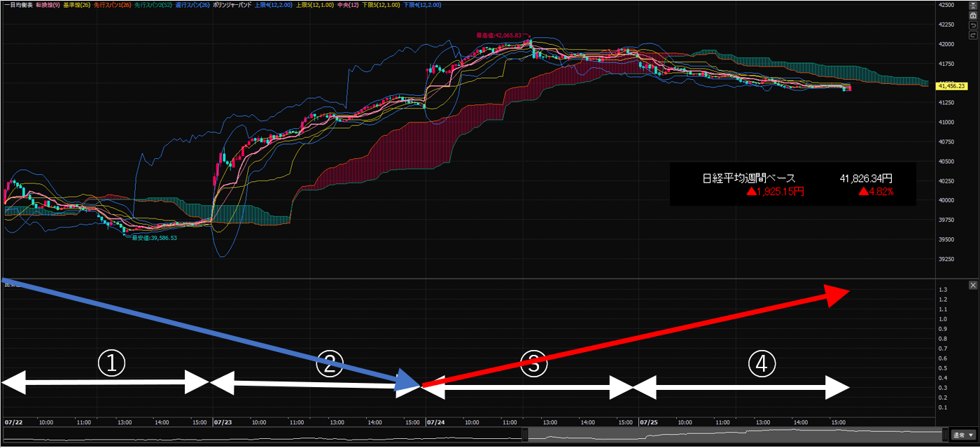Close the lower indicator panel

(x=972, y=285)
